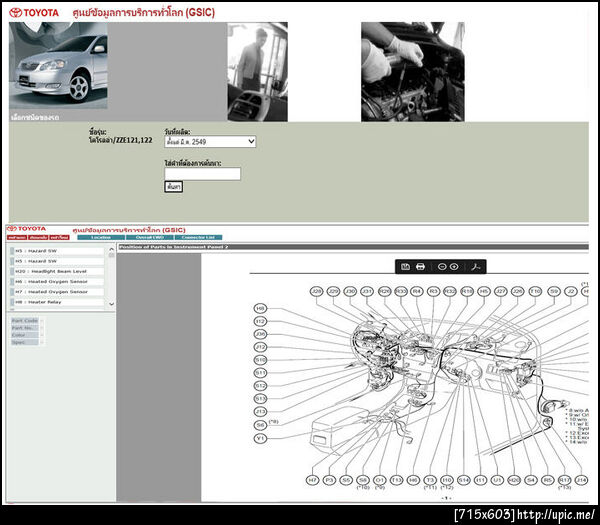Viewport: 600px width, 525px height.
Task: Click connector label Y1 in diagram
Action: click(260, 438)
